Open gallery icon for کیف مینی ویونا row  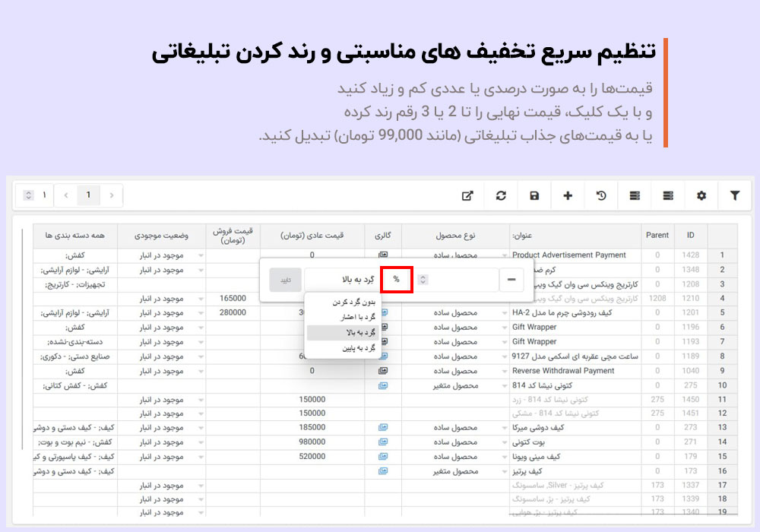(383, 457)
